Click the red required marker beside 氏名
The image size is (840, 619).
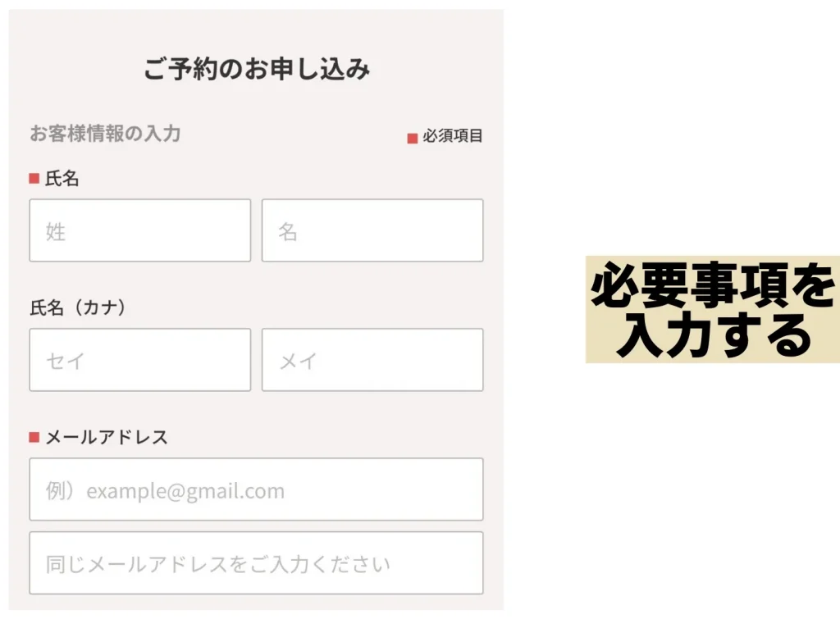34,179
